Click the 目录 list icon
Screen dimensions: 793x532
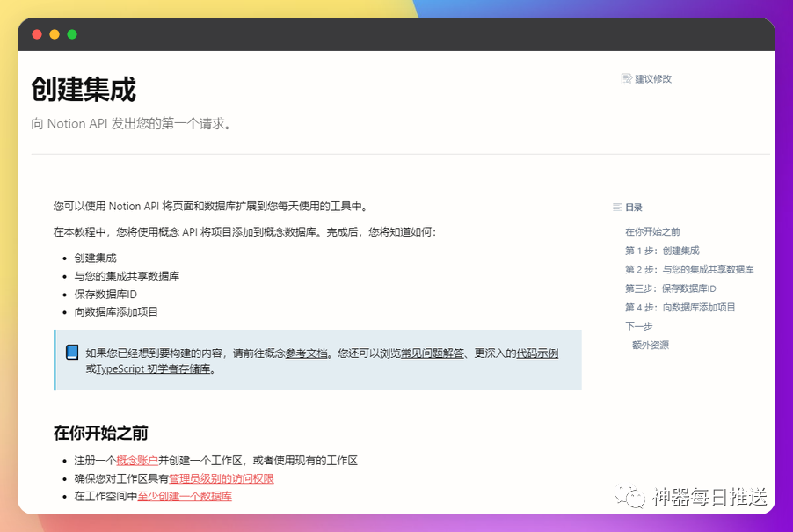615,207
